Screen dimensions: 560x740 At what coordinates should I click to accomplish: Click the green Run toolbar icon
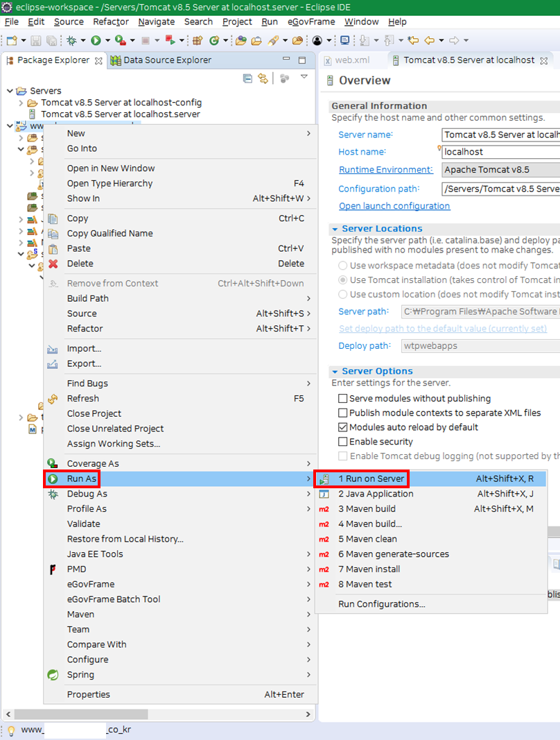point(96,41)
